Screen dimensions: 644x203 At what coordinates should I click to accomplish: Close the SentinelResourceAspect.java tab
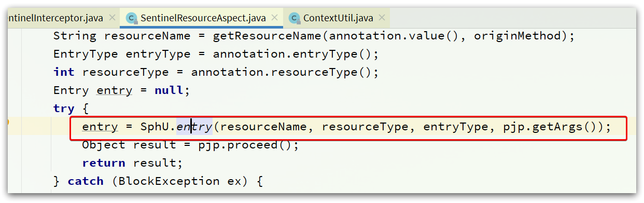click(x=275, y=18)
